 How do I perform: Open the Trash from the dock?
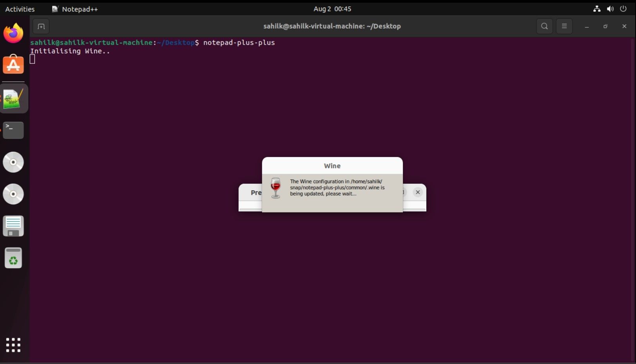coord(13,258)
